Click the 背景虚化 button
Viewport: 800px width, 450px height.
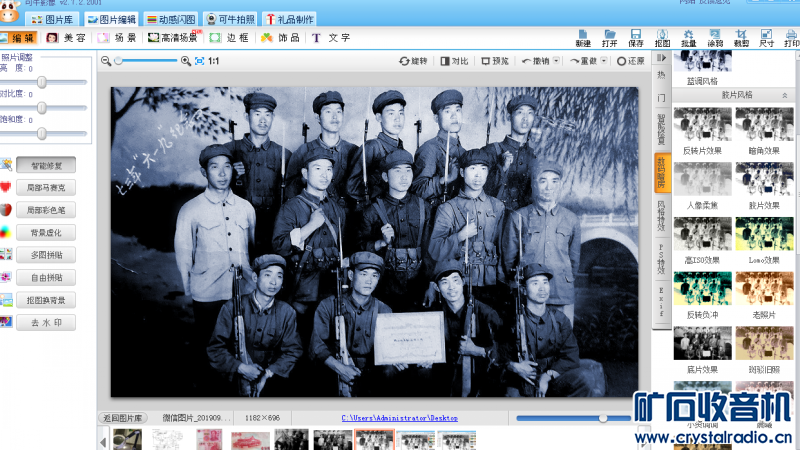point(46,233)
